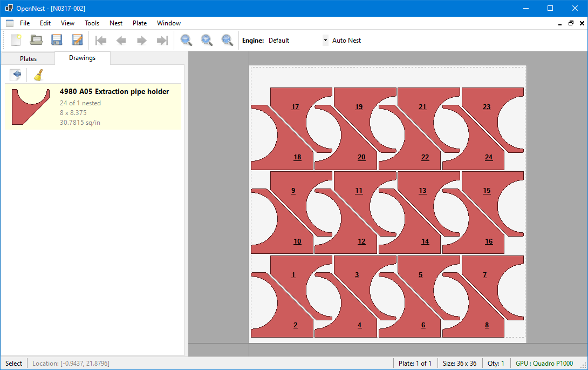Go to the previous plate
Viewport: 588px width, 370px height.
click(121, 40)
